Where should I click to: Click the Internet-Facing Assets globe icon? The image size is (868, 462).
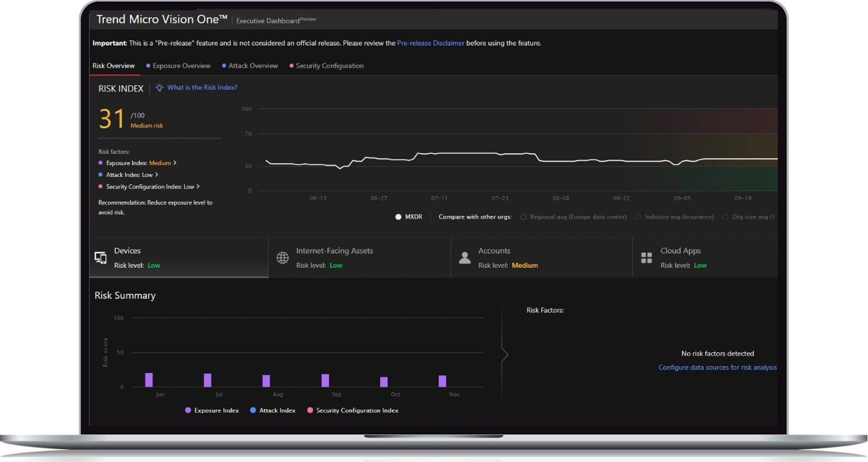[x=282, y=258]
